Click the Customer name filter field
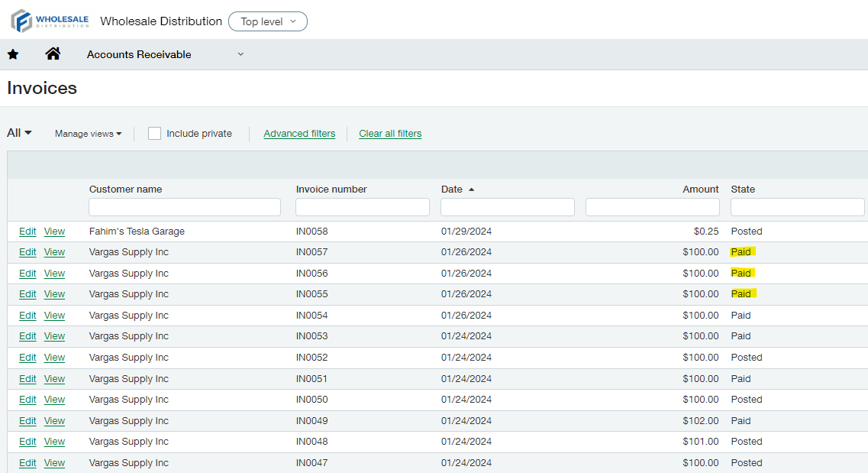Screen dimensions: 868x473 pos(185,207)
